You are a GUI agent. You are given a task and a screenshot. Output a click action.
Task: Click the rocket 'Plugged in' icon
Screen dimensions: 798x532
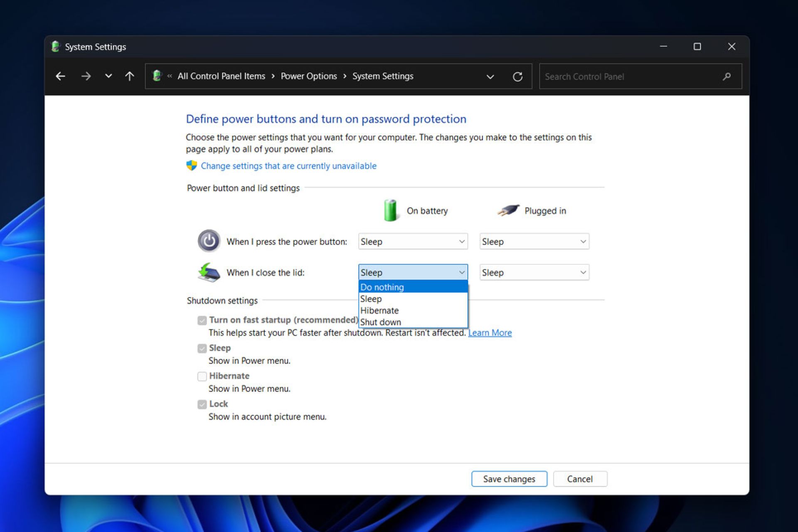(x=507, y=211)
